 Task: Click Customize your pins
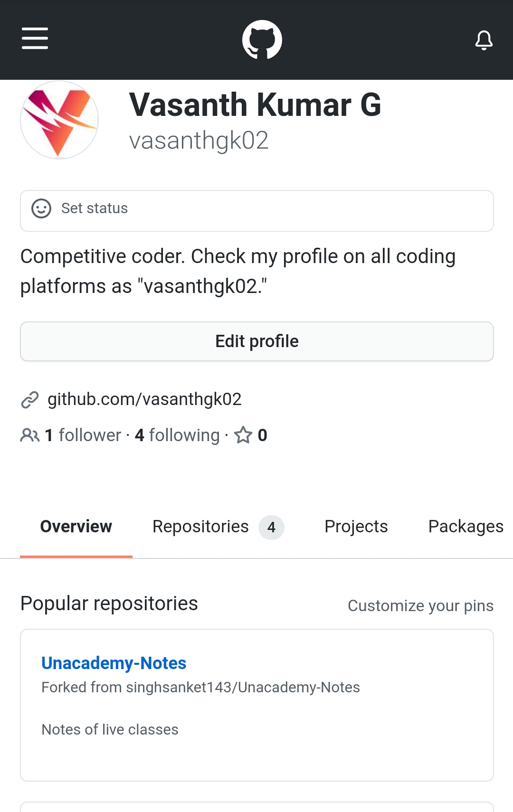[x=420, y=606]
